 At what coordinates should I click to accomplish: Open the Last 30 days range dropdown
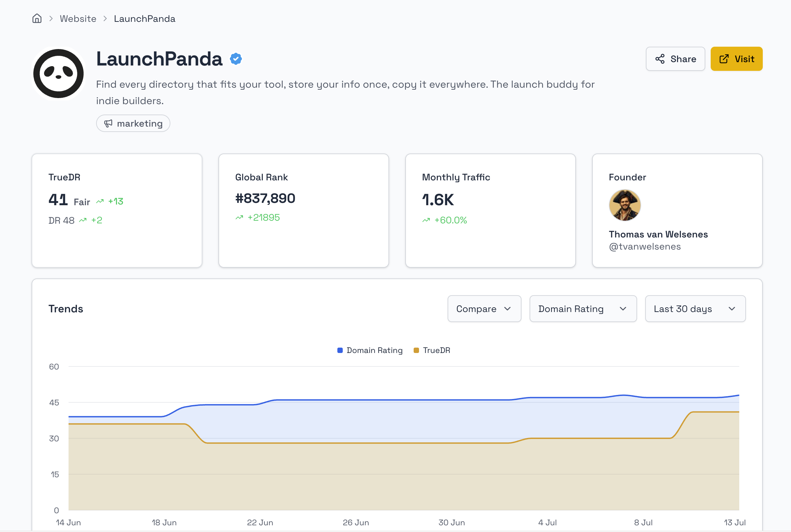tap(695, 309)
